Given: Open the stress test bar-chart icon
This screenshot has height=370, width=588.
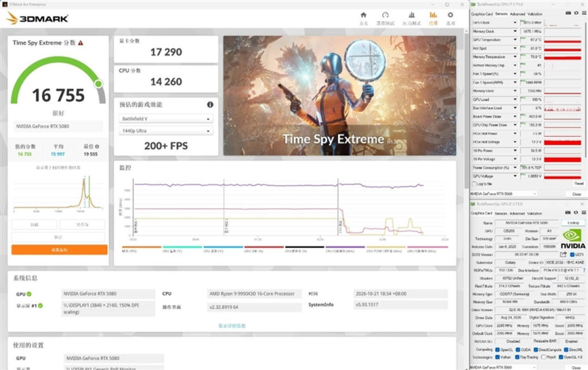Looking at the screenshot, I should pyautogui.click(x=412, y=15).
